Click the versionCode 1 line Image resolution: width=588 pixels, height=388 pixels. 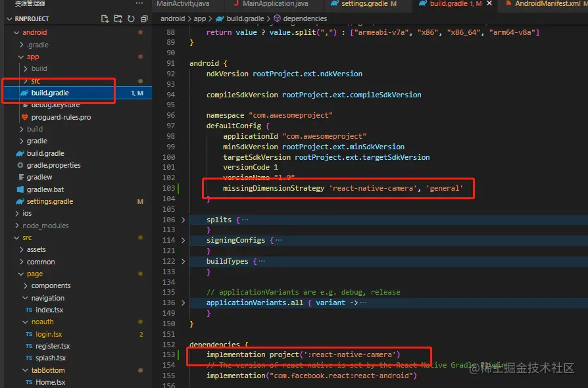(251, 167)
